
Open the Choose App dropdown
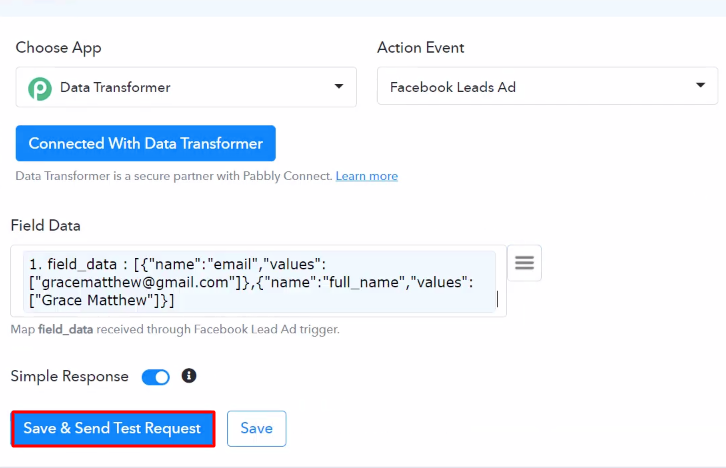[186, 87]
